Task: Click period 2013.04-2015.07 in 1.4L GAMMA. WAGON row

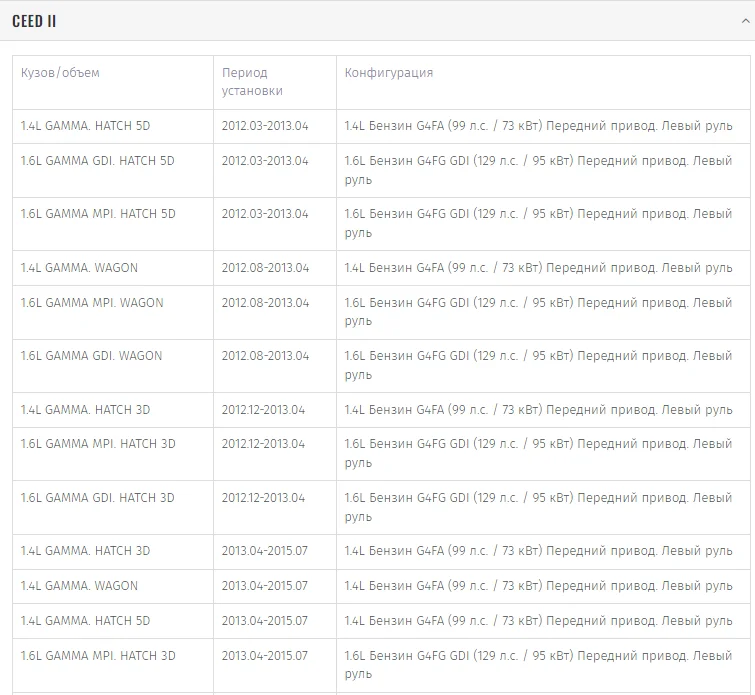Action: point(264,586)
